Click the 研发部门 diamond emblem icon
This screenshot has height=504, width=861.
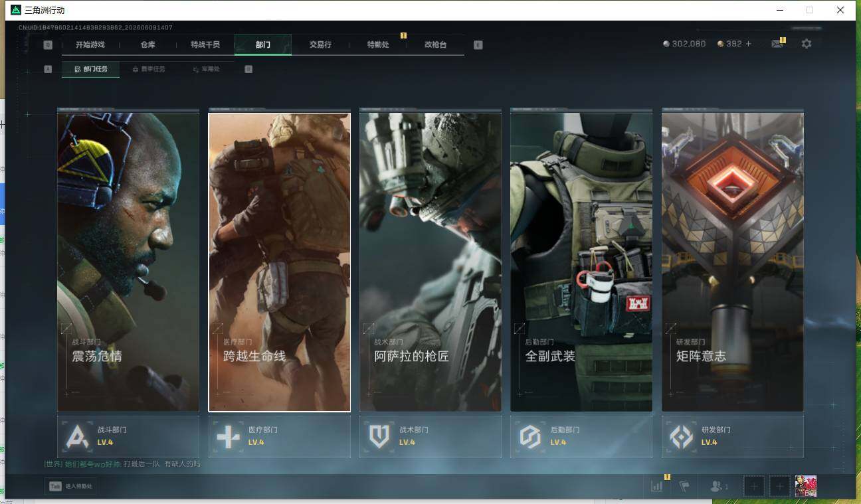681,436
